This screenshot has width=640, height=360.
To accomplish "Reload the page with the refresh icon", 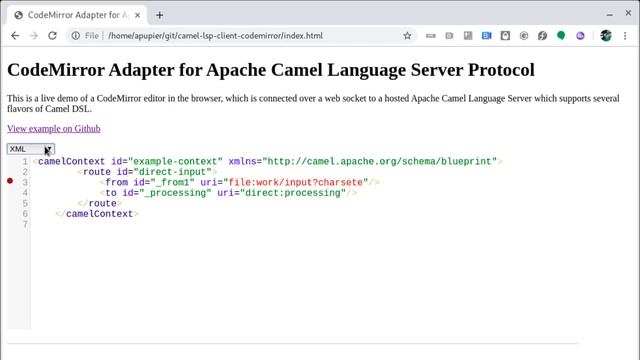I will pyautogui.click(x=52, y=36).
